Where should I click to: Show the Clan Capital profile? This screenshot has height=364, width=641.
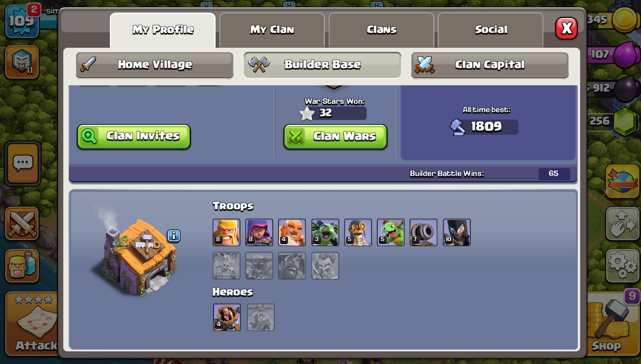point(490,65)
